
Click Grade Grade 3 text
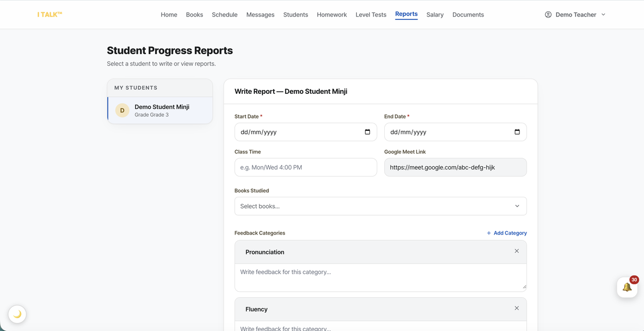151,115
